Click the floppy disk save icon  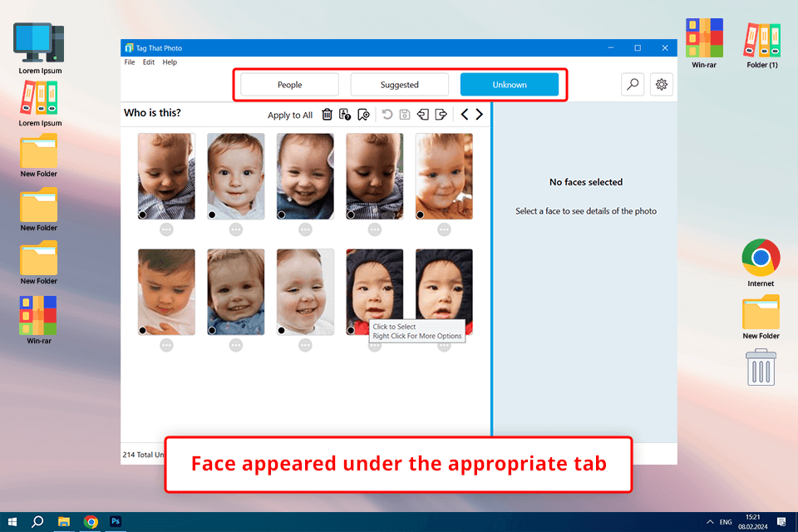click(405, 115)
